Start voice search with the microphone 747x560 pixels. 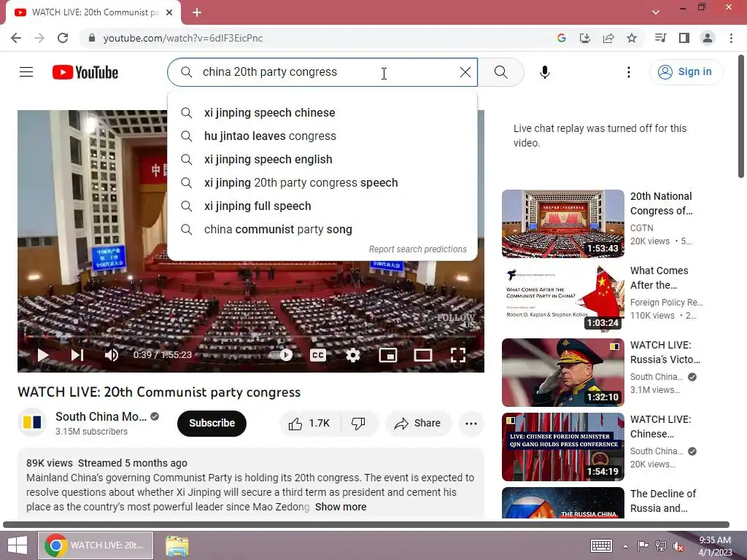[x=544, y=72]
